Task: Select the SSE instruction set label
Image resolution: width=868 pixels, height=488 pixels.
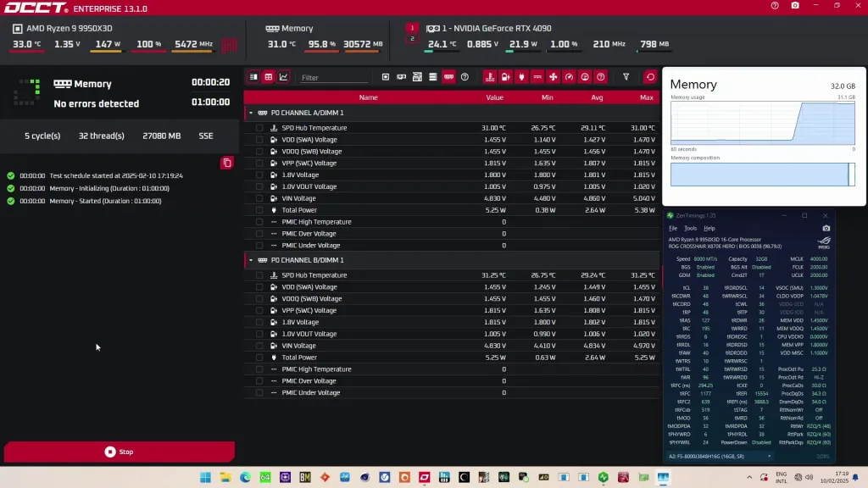Action: tap(206, 136)
